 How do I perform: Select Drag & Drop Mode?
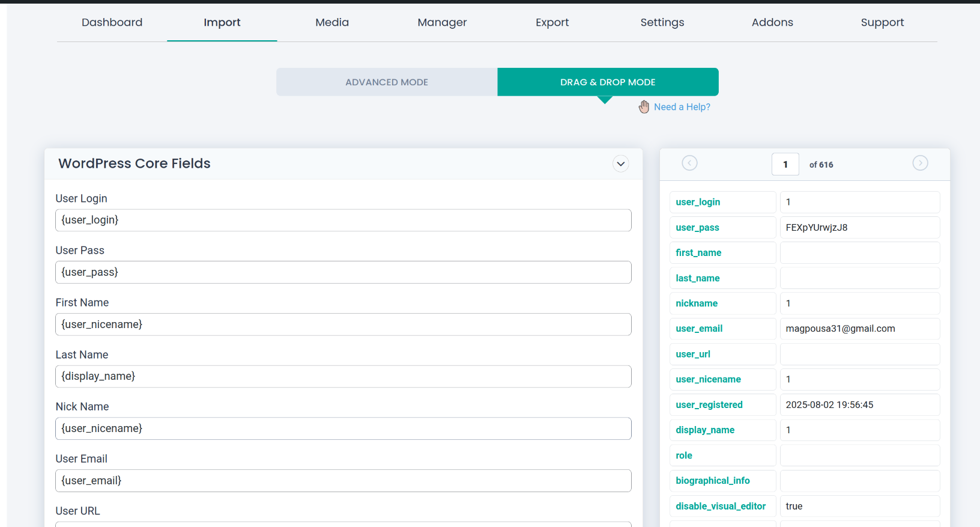coord(608,82)
